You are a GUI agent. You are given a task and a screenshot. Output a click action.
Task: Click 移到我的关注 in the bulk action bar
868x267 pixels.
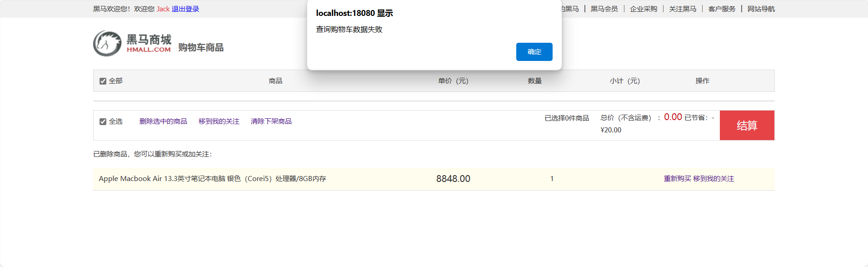point(219,121)
